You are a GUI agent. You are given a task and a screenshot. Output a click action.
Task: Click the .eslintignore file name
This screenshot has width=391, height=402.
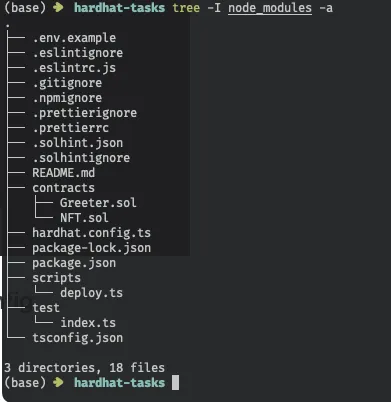click(x=78, y=53)
